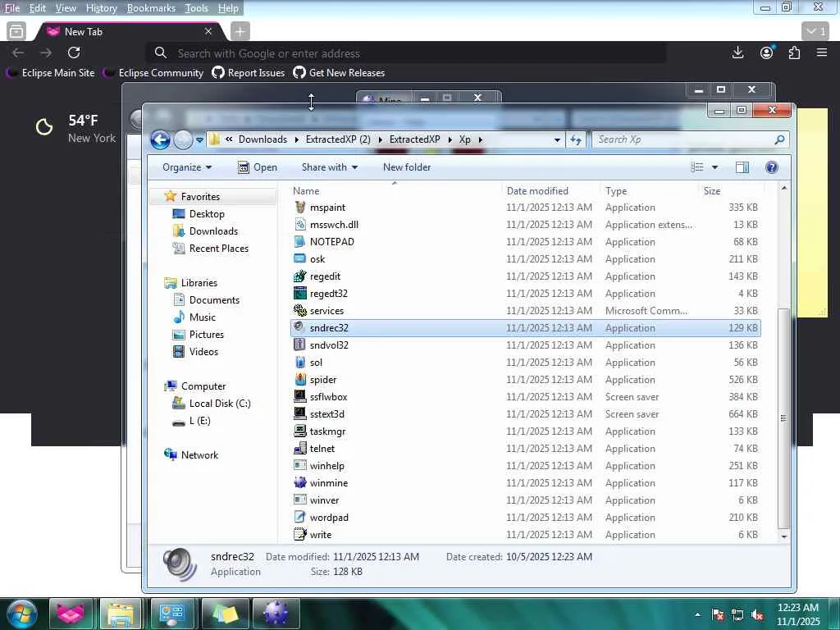Click the New folder button
The image size is (840, 630).
click(x=407, y=167)
